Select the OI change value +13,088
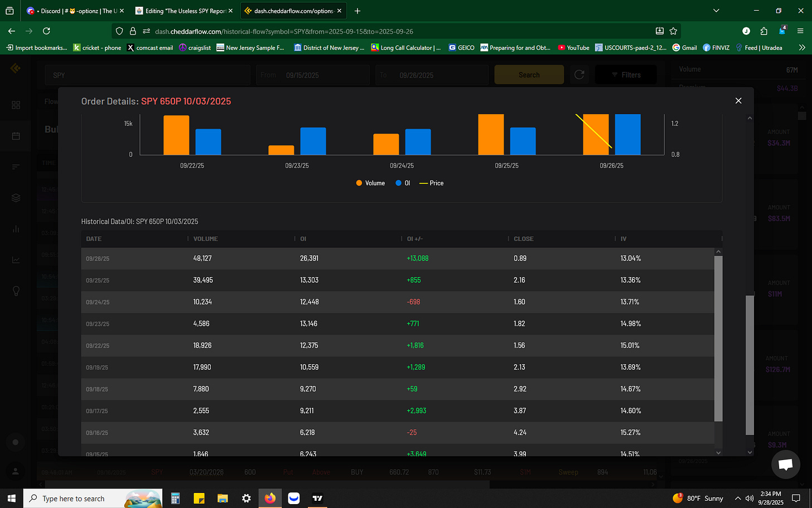This screenshot has width=812, height=508. click(x=418, y=258)
